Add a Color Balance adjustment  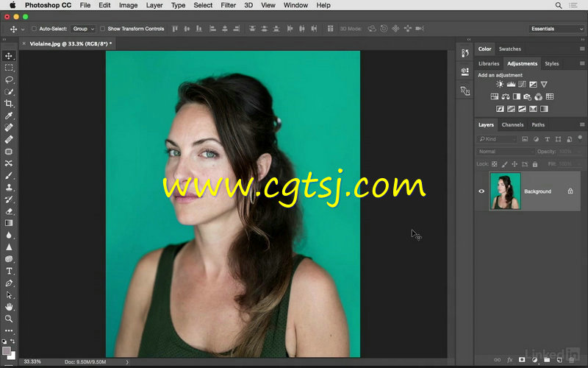point(506,96)
